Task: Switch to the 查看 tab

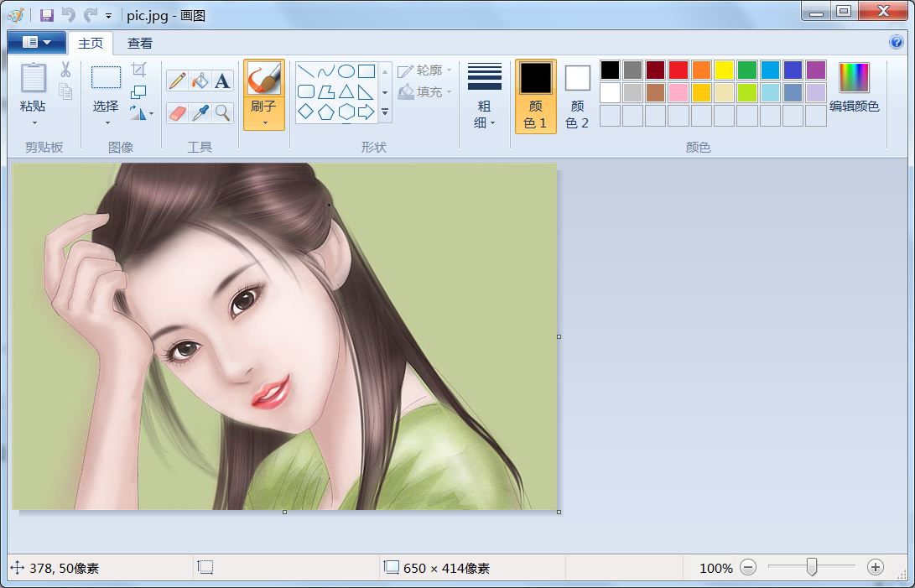Action: pos(140,44)
